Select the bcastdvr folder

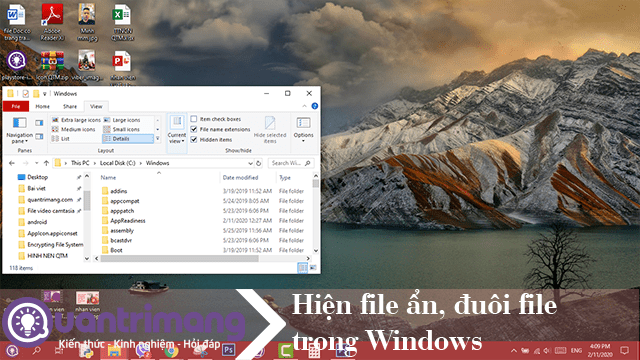pos(121,240)
